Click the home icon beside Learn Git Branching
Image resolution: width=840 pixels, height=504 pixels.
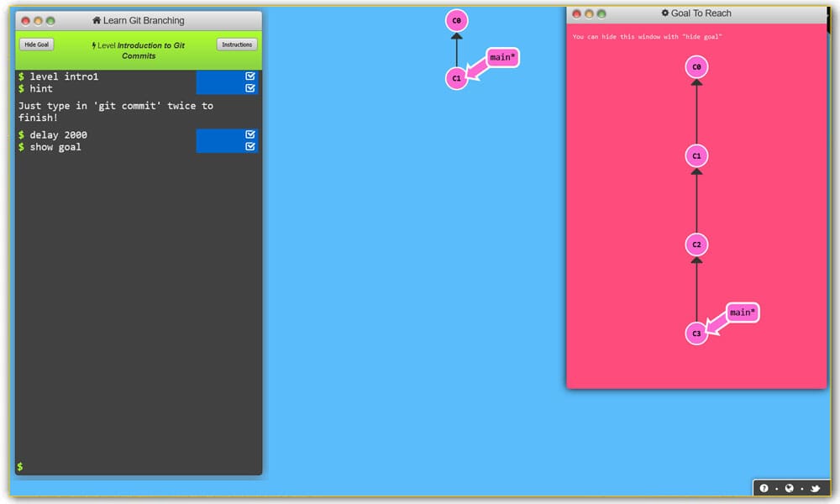[x=97, y=20]
